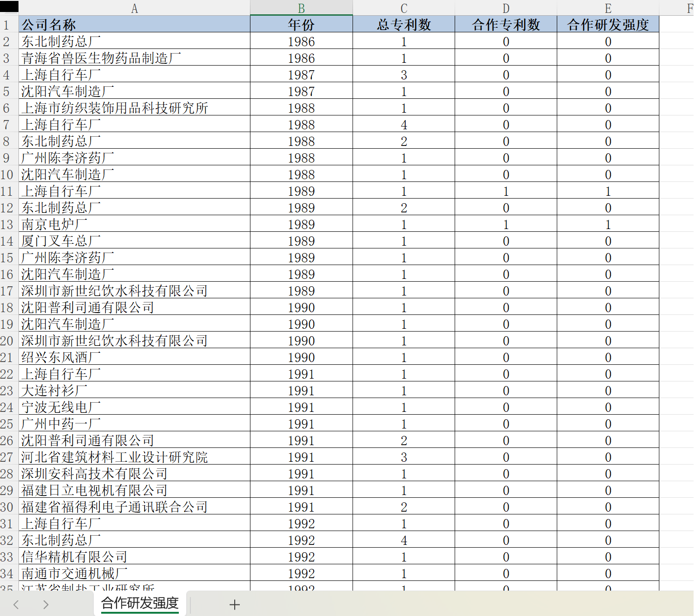Viewport: 694px width, 616px height.
Task: Select row 1 header number
Action: click(6, 25)
